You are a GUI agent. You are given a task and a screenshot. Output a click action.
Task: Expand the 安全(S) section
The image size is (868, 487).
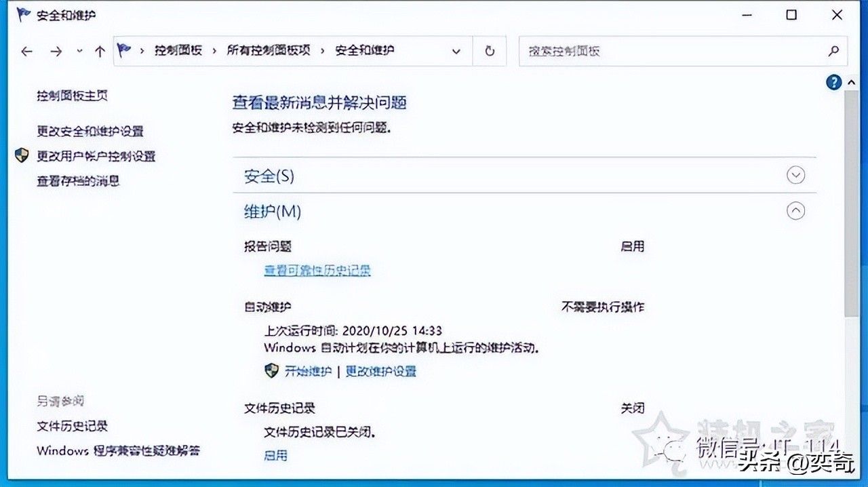click(795, 175)
